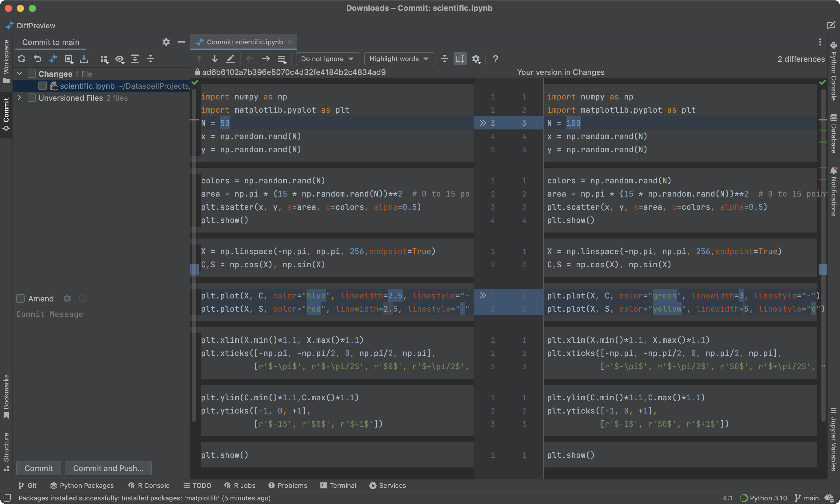The image size is (840, 504).
Task: Open the Database tool window
Action: pyautogui.click(x=833, y=136)
